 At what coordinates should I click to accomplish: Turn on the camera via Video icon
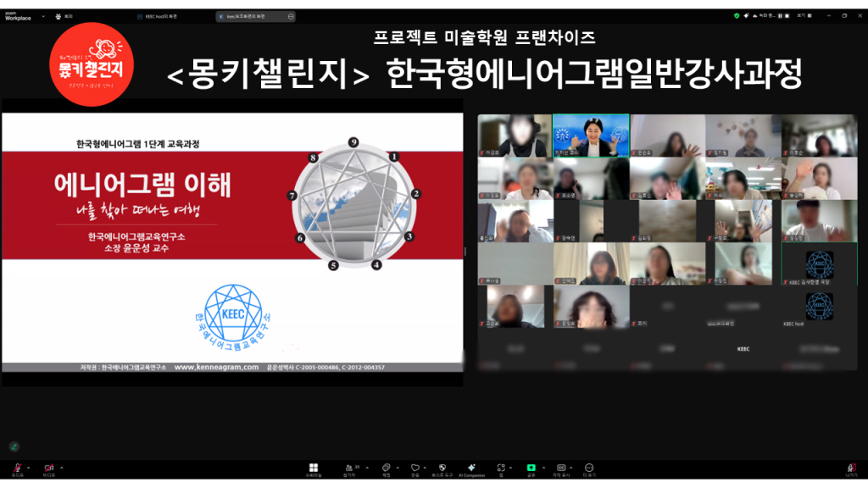point(48,469)
